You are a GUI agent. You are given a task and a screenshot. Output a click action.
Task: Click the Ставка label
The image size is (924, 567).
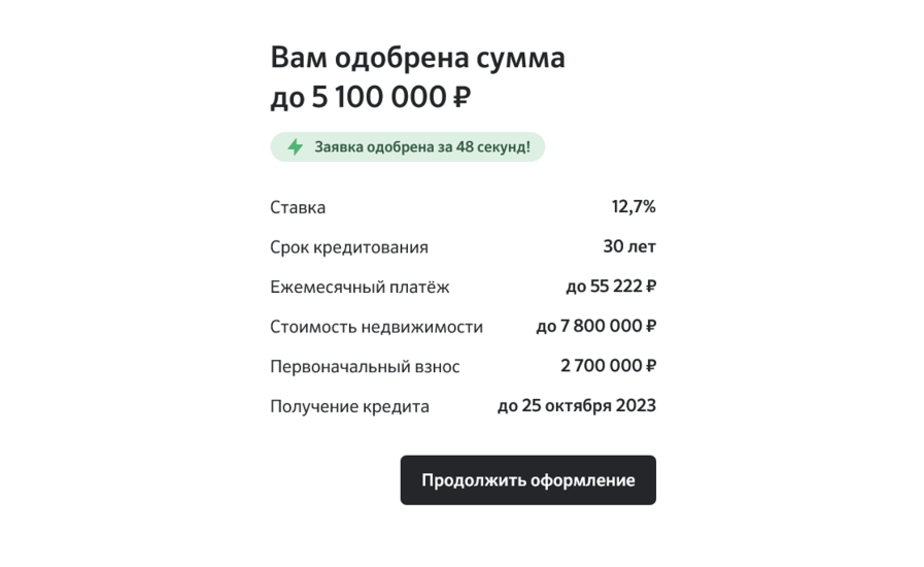coord(298,207)
